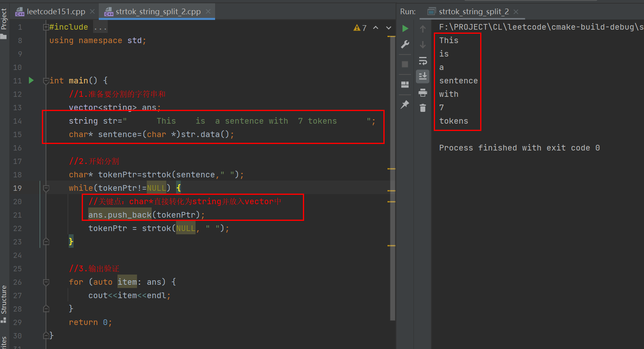Click 'Process finished with exit code 0' text
644x349 pixels.
(x=520, y=148)
